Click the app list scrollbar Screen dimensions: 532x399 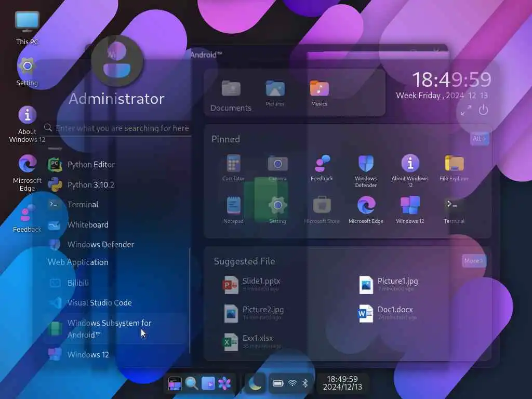[x=189, y=301]
